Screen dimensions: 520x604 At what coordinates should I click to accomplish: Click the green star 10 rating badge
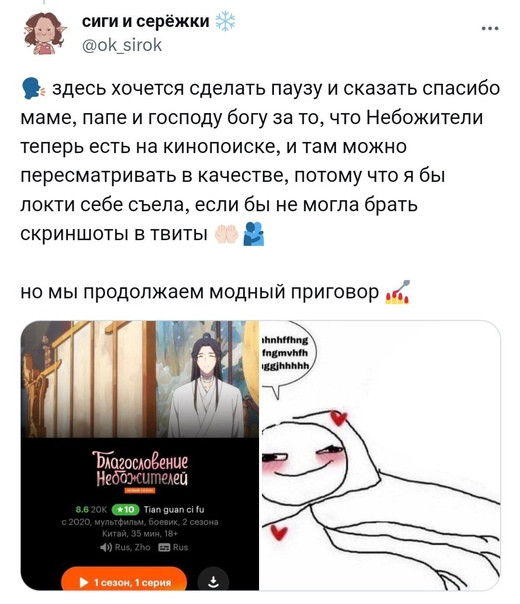point(125,510)
